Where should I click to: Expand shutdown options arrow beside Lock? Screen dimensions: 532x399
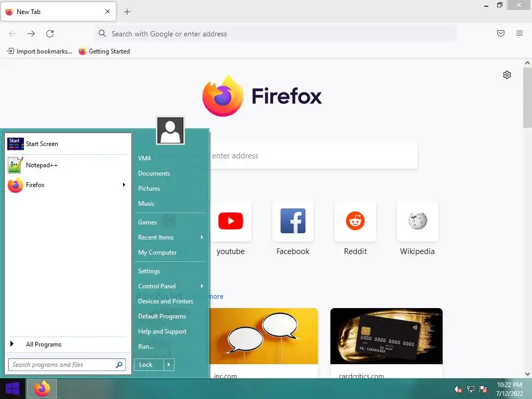169,365
